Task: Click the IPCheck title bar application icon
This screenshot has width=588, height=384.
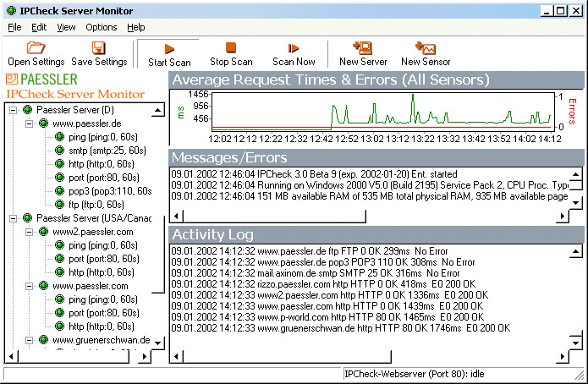Action: (x=12, y=10)
